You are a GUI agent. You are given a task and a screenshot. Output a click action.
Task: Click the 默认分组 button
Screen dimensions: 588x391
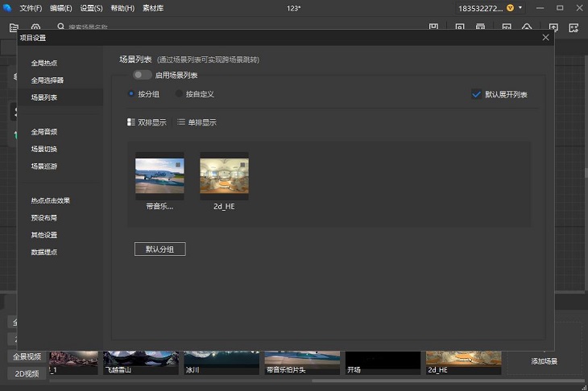point(159,249)
